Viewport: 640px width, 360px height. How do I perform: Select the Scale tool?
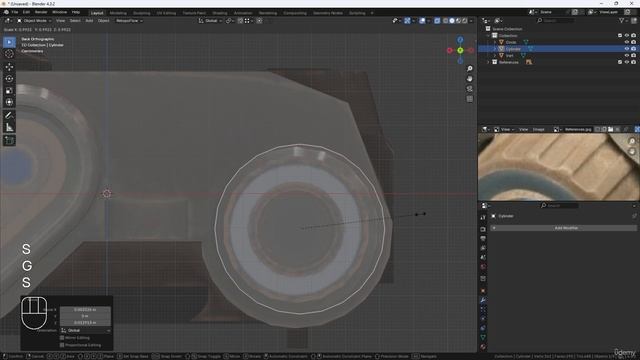click(9, 91)
